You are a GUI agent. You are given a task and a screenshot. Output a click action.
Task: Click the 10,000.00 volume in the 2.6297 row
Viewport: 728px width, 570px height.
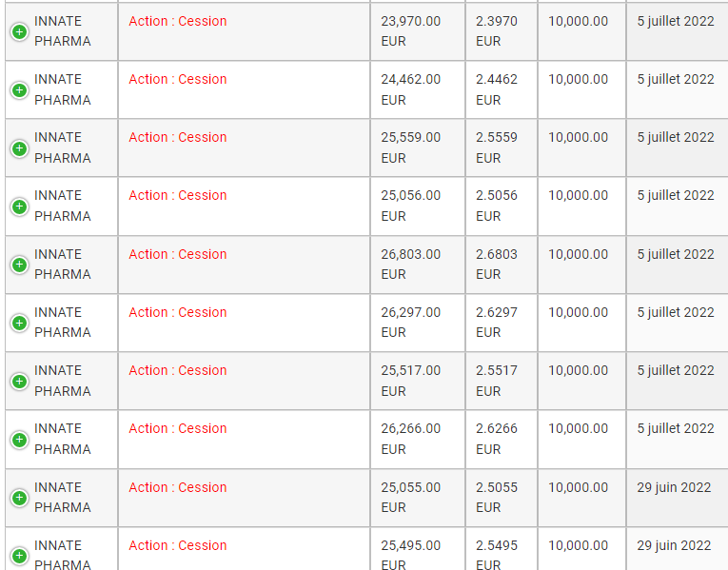(x=578, y=312)
